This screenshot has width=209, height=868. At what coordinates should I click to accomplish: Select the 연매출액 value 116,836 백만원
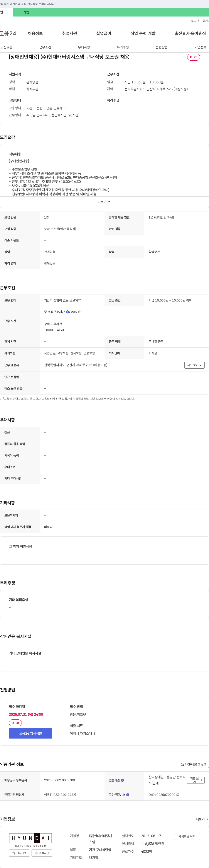click(153, 844)
